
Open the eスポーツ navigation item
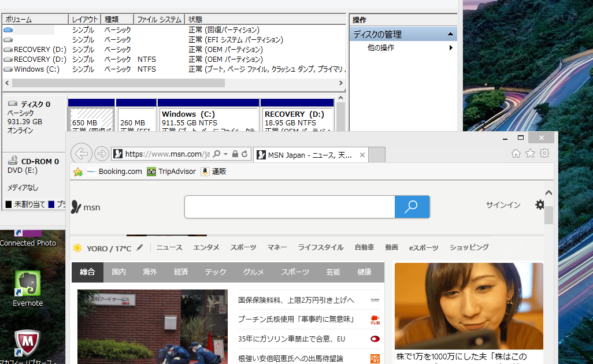424,248
